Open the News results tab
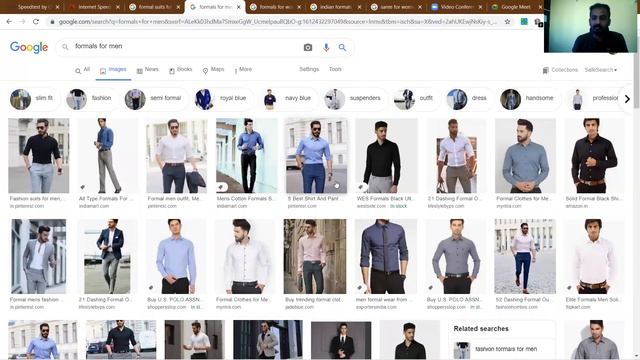Screen dimensions: 640x360 [x=147, y=70]
